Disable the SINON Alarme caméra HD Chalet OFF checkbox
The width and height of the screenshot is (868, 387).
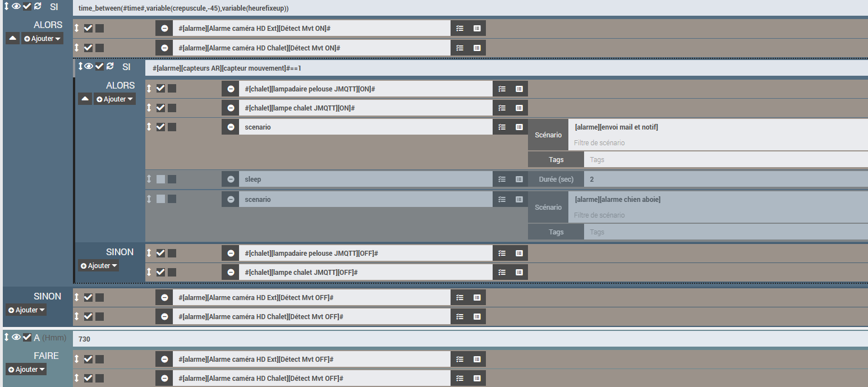88,316
